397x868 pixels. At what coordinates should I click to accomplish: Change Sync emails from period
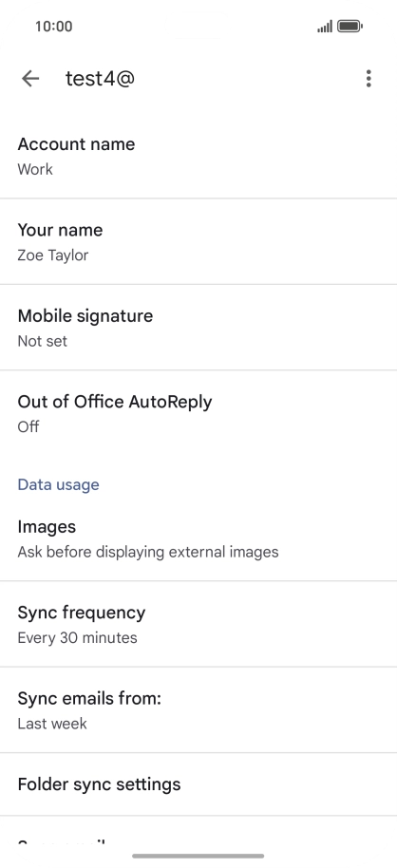click(198, 709)
